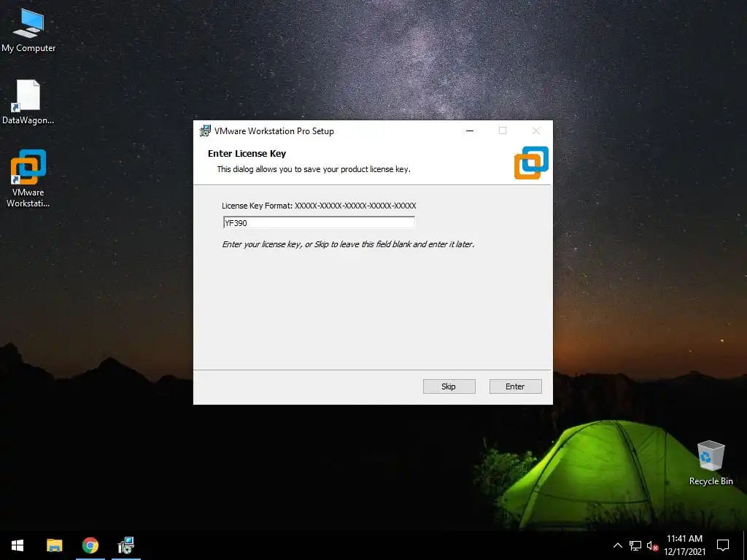This screenshot has width=747, height=560.
Task: Open Google Chrome from taskbar
Action: point(90,545)
